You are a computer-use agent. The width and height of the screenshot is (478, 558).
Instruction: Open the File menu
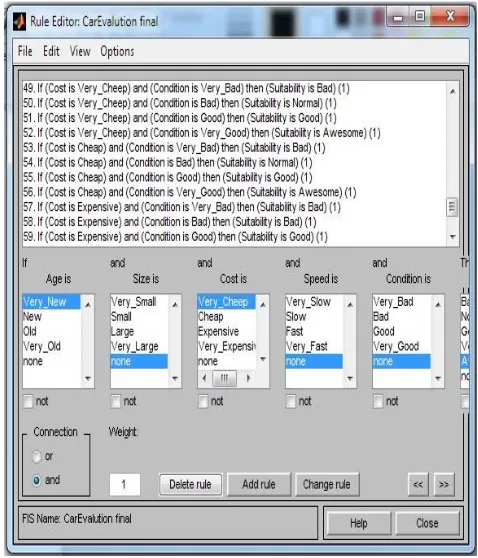pyautogui.click(x=25, y=51)
